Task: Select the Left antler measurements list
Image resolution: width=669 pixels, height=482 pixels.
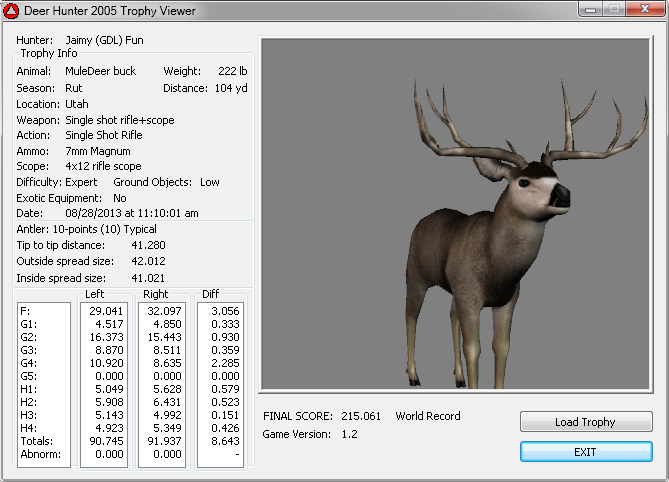Action: click(x=103, y=384)
